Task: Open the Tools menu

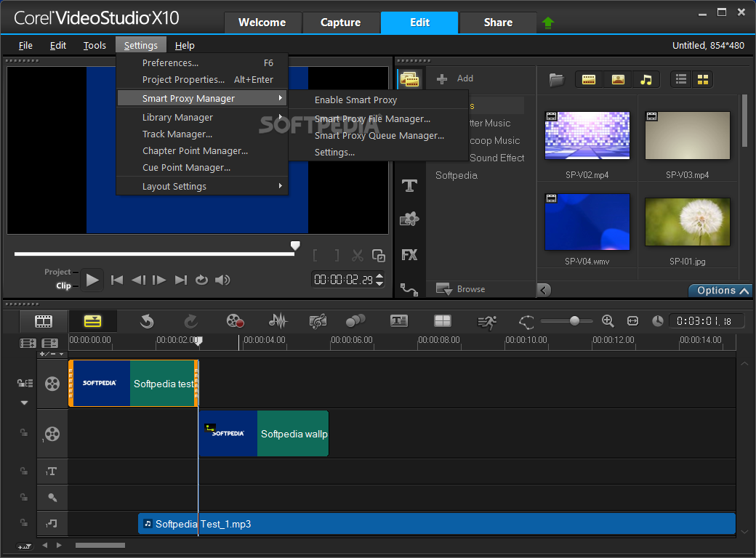Action: pos(94,45)
